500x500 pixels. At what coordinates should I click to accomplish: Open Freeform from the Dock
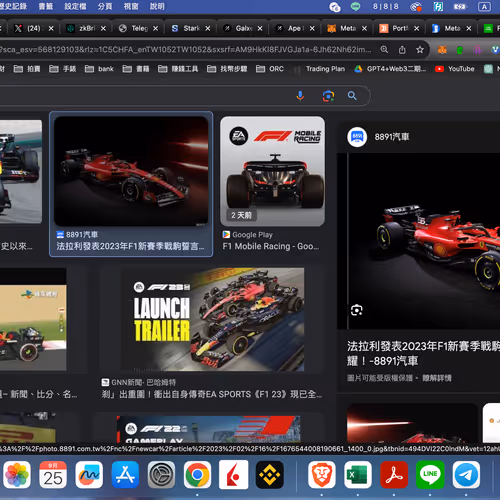click(x=89, y=475)
